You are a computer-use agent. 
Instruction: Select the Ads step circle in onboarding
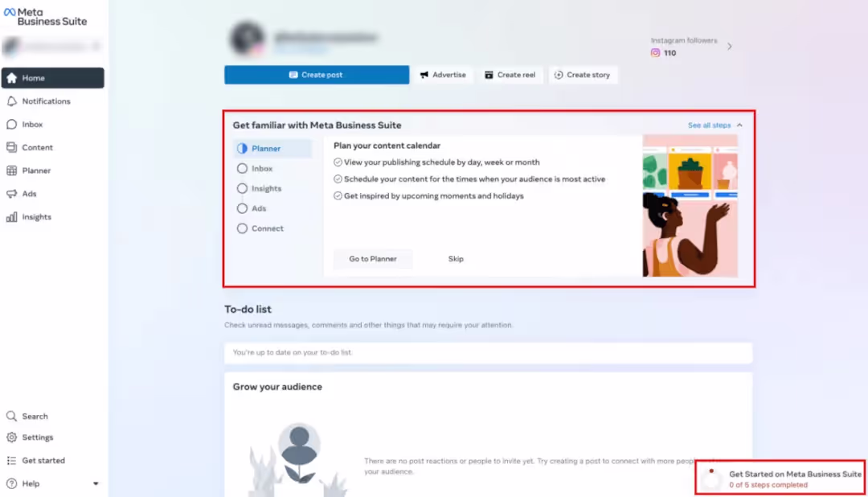pos(242,208)
